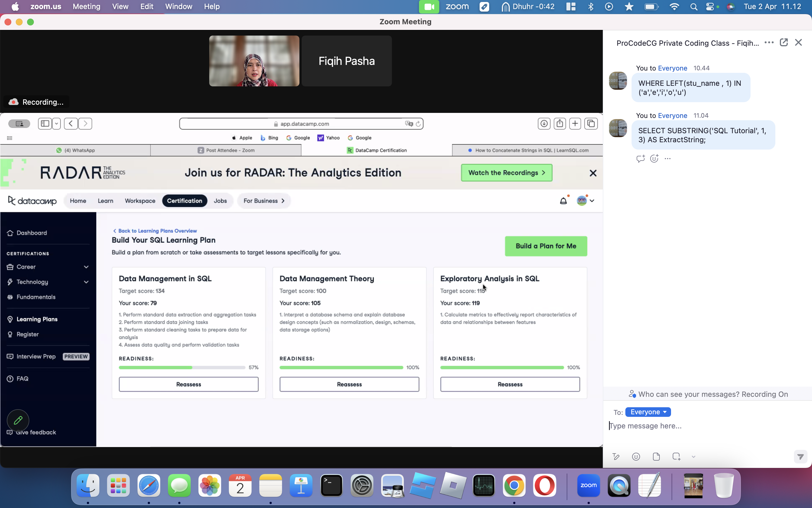
Task: Click the Give feedback pencil circle icon
Action: 18,420
